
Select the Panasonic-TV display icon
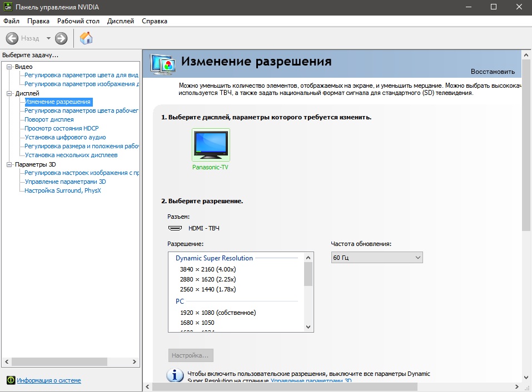point(211,145)
